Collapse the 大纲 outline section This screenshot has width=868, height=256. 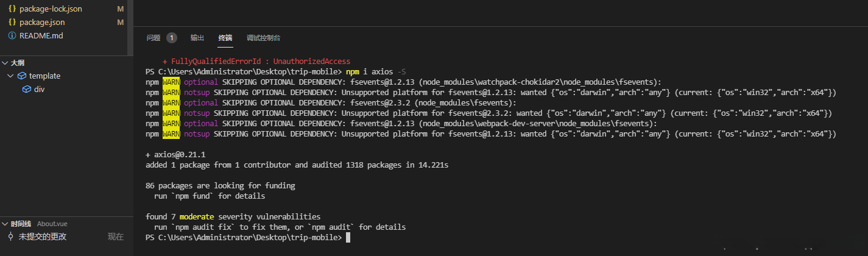(5, 63)
